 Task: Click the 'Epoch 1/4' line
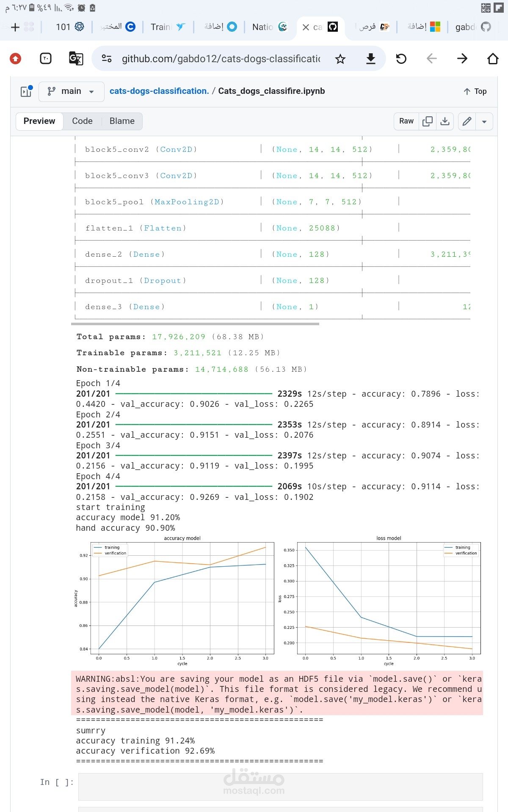pos(98,383)
